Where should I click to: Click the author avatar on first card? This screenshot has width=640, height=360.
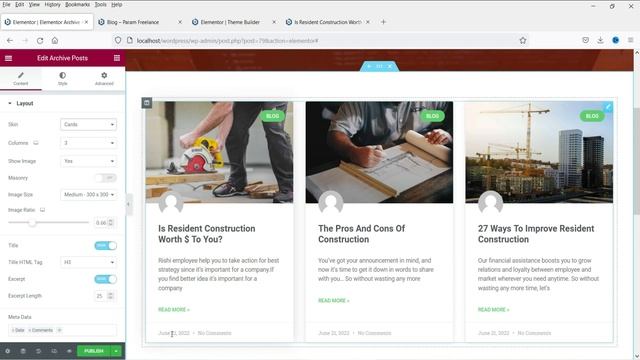[x=171, y=203]
